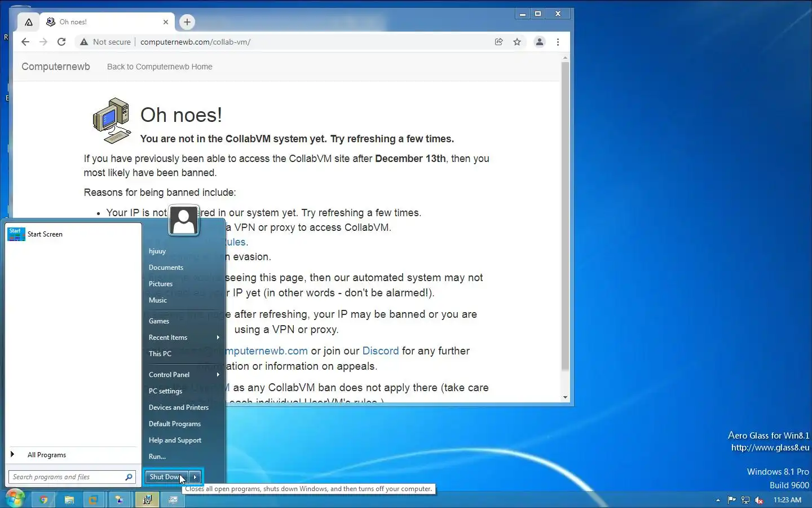Viewport: 812px width, 508px height.
Task: Click the user account picture in Start menu
Action: click(x=184, y=220)
